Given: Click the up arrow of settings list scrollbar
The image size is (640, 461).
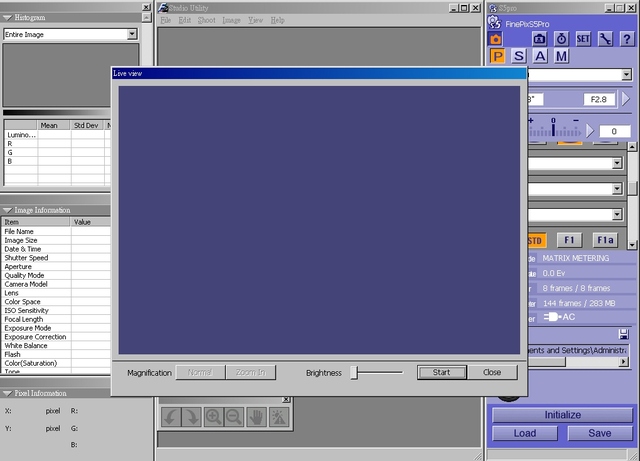Looking at the screenshot, I should 632,146.
